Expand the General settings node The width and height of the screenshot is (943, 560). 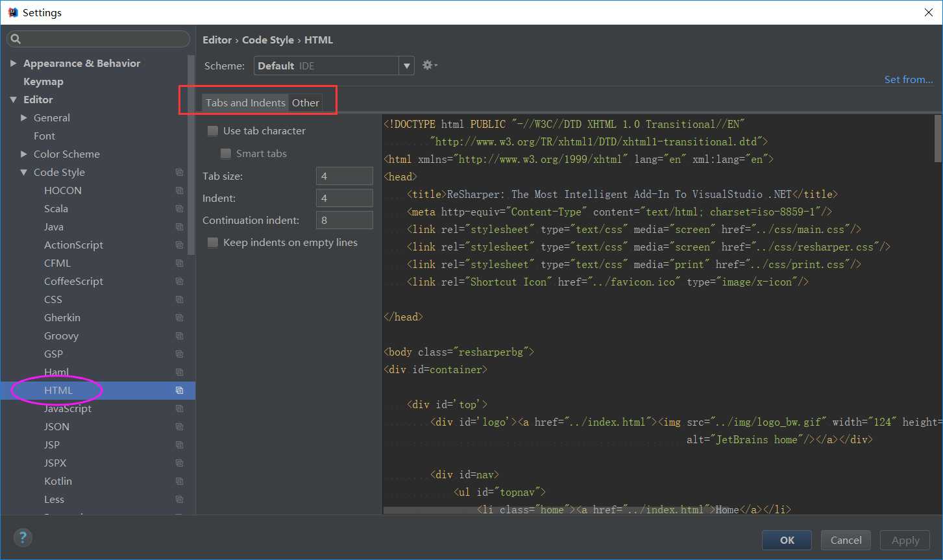point(23,117)
